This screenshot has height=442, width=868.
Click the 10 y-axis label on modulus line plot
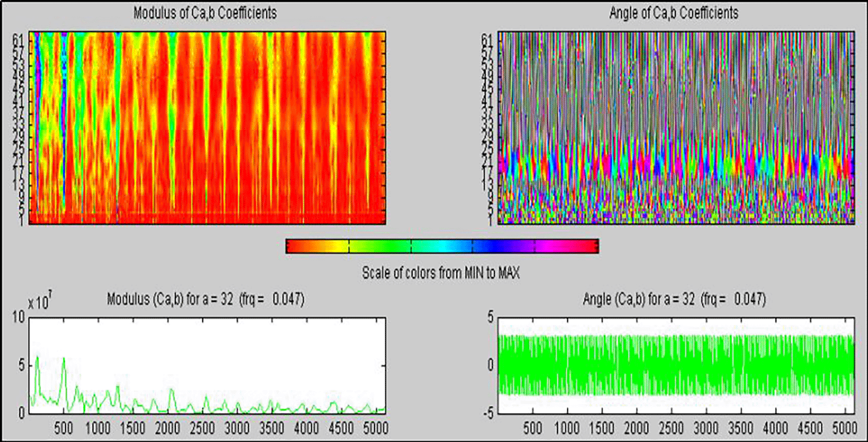(18, 317)
